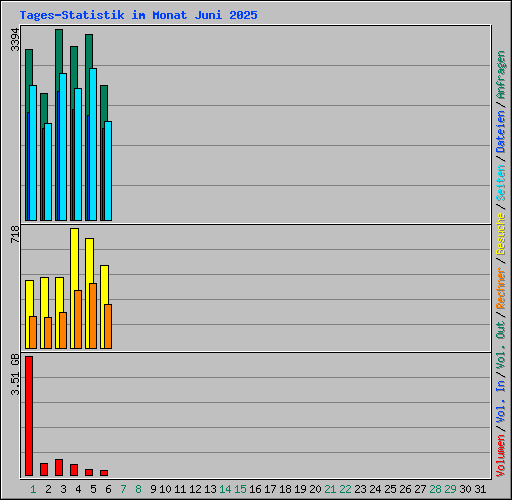
Task: Select the tallest red volume bar for day 1
Action: (x=29, y=416)
